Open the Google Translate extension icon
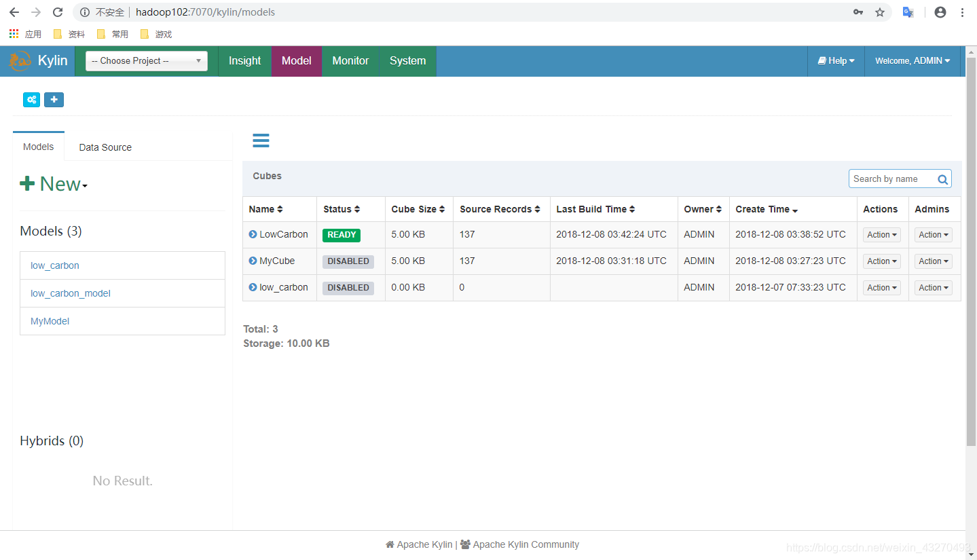977x560 pixels. (x=908, y=12)
